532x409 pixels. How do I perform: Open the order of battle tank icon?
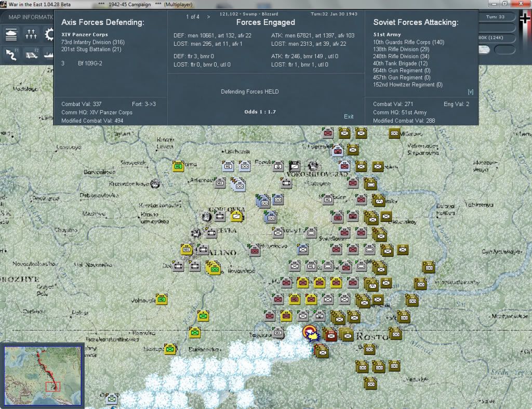(11, 35)
